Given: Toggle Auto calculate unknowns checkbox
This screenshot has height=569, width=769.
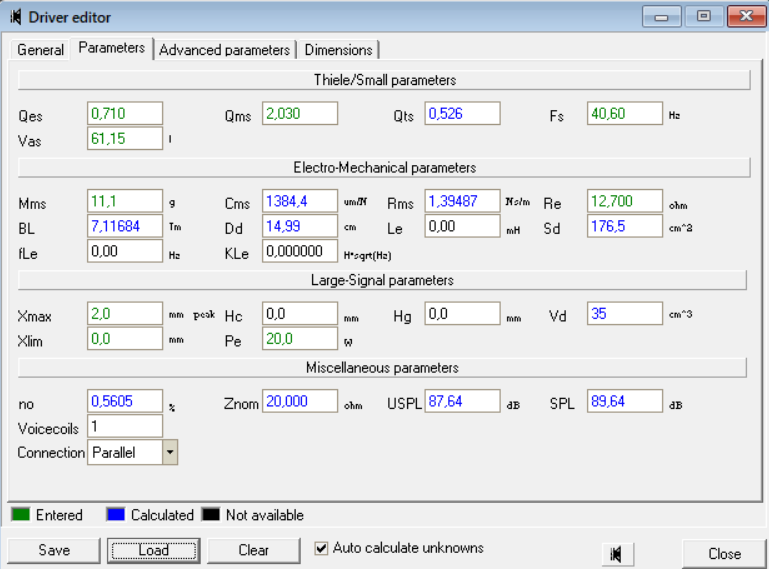Looking at the screenshot, I should coord(321,548).
